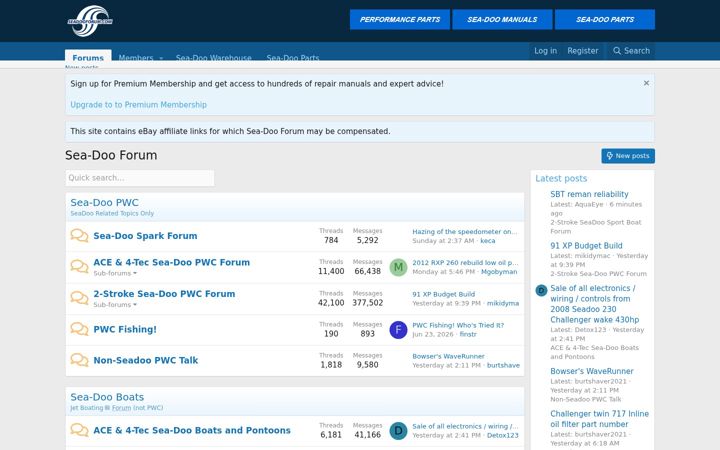Open Latest posts sidebar heading
The width and height of the screenshot is (720, 450).
(561, 179)
